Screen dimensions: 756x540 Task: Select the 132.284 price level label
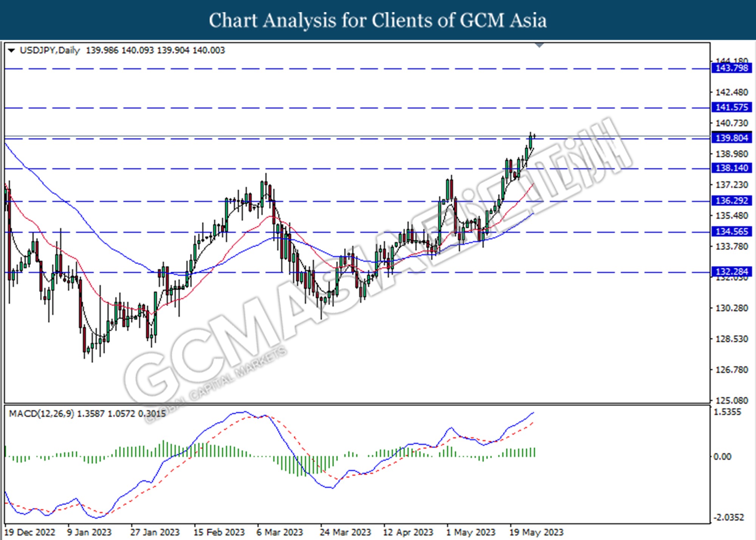click(732, 272)
